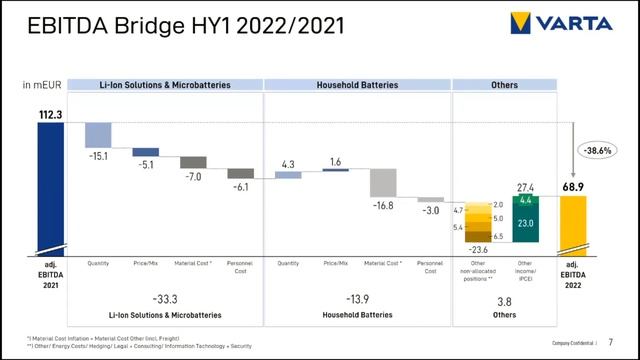
Task: Click the 27.4 value above the green bar
Action: coord(525,188)
